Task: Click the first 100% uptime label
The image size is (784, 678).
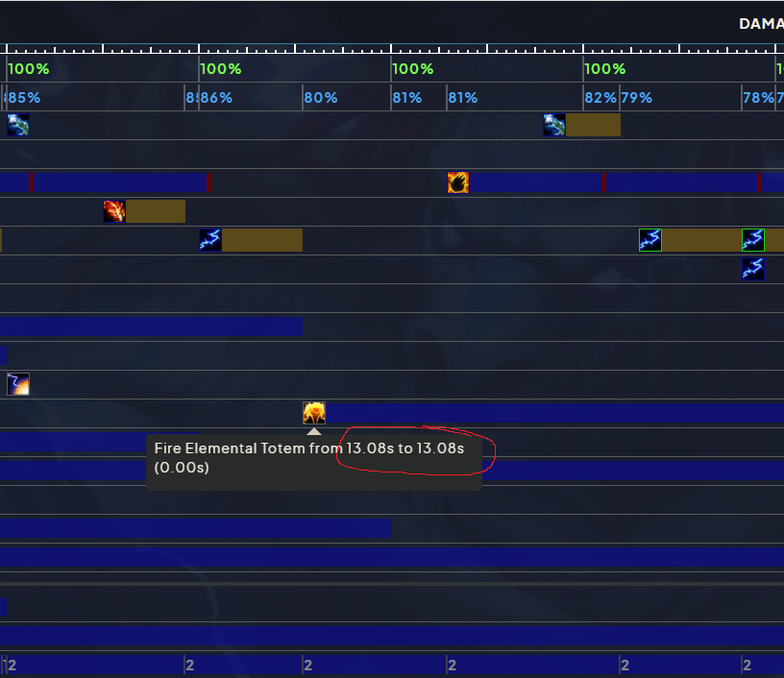Action: [x=28, y=68]
